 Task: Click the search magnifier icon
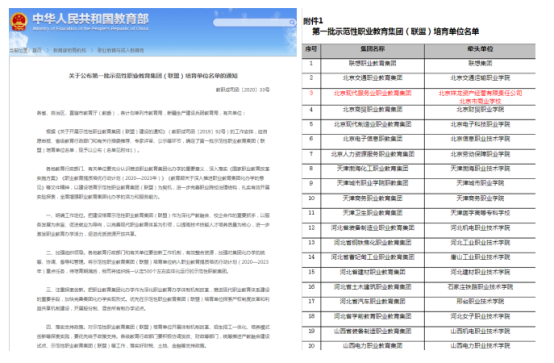tap(292, 23)
